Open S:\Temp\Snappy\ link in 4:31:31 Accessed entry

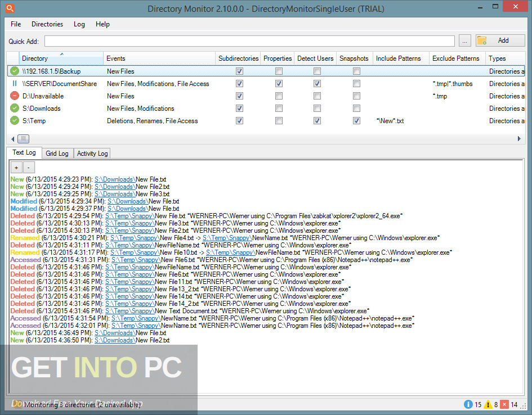pos(136,260)
